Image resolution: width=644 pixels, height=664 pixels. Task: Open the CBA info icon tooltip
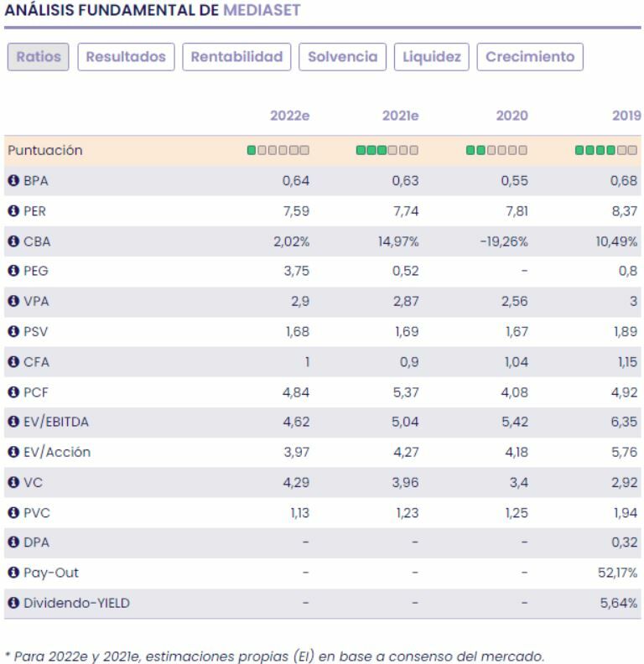(x=13, y=241)
